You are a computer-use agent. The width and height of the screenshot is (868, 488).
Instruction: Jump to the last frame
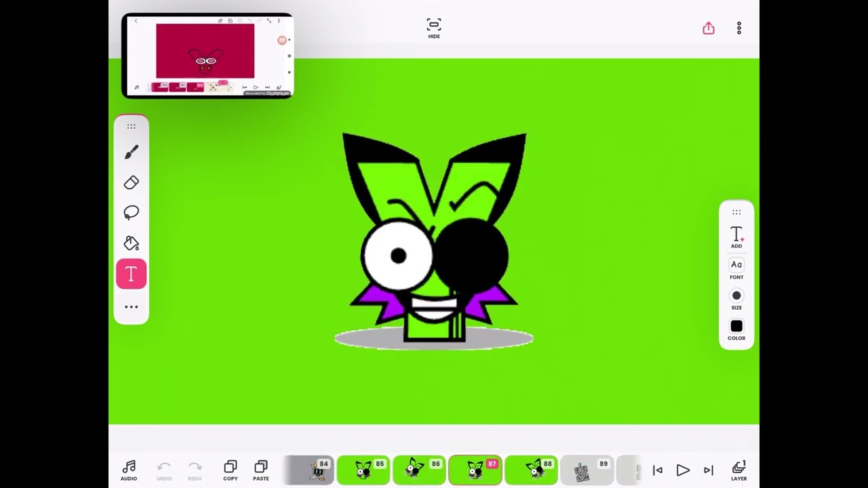pos(709,470)
